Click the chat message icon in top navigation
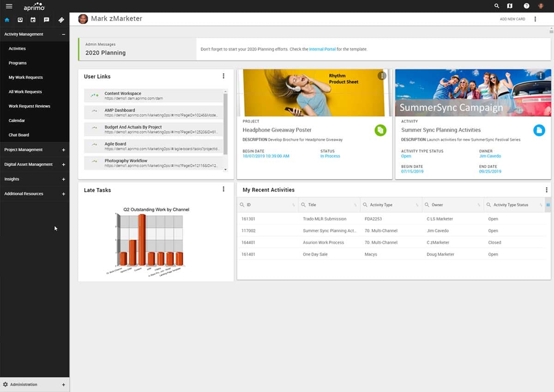This screenshot has height=392, width=554. (x=46, y=20)
